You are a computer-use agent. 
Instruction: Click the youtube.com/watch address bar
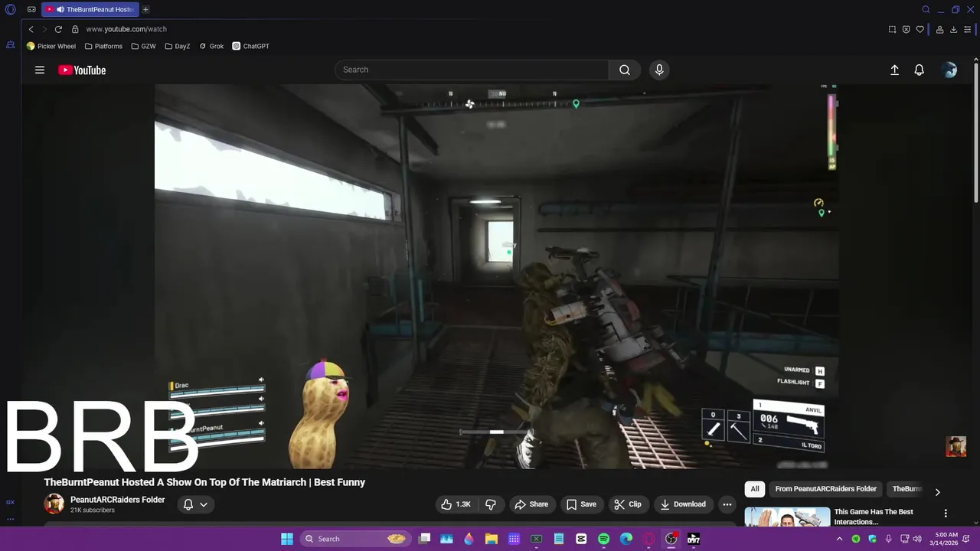coord(126,29)
